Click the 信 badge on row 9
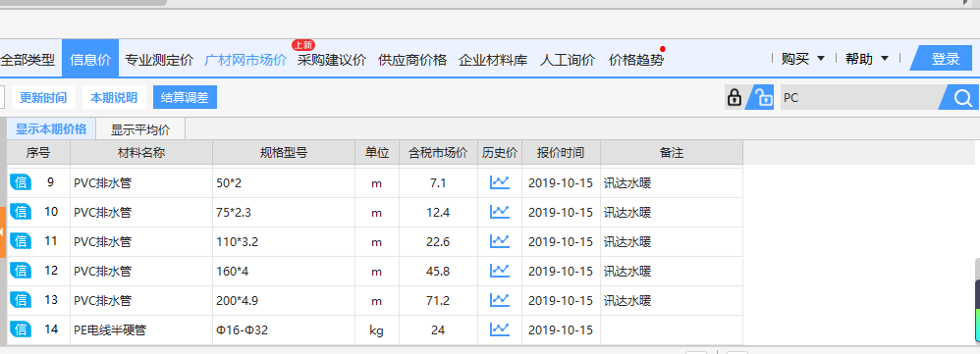Image resolution: width=980 pixels, height=354 pixels. pyautogui.click(x=21, y=183)
